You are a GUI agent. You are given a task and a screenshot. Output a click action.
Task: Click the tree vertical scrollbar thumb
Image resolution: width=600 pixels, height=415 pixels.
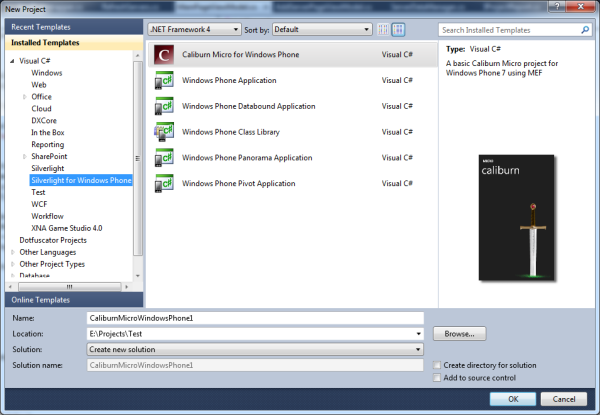(x=138, y=158)
